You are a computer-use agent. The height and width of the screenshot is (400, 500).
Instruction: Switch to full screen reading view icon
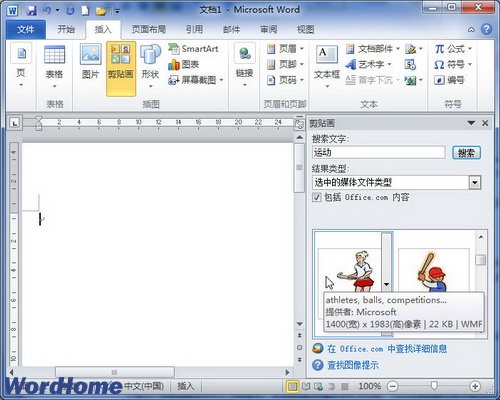tap(306, 386)
